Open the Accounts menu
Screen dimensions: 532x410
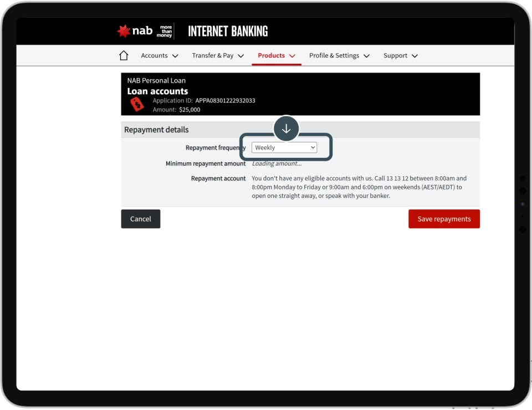pyautogui.click(x=154, y=55)
